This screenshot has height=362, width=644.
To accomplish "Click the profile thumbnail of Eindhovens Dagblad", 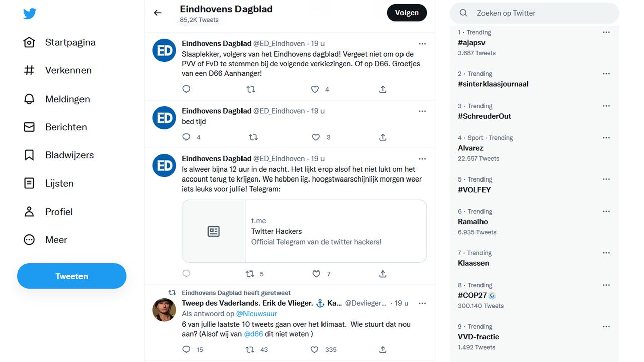I will [164, 50].
